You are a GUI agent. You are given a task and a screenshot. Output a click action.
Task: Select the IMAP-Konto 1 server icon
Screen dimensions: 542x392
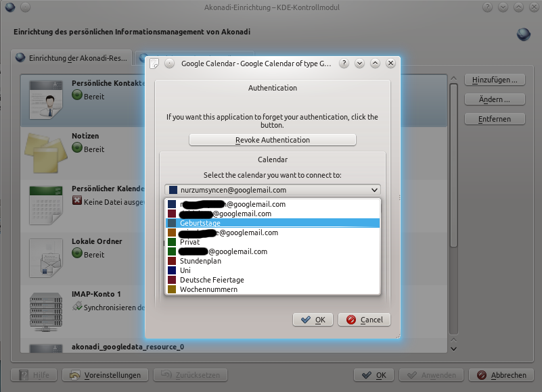tap(46, 312)
